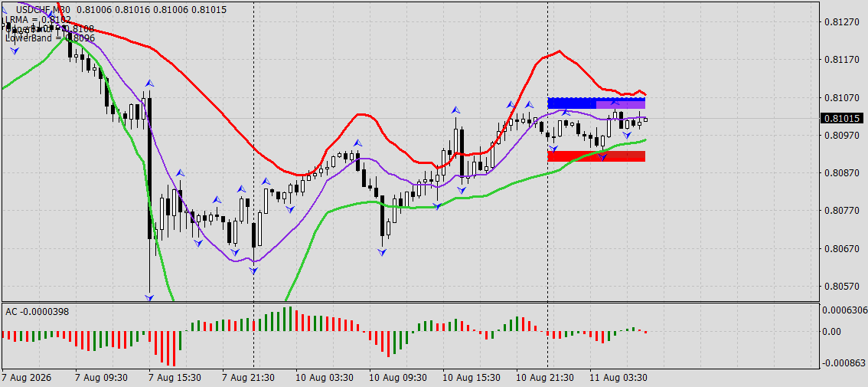Click the 0.81170 price axis label

point(840,60)
